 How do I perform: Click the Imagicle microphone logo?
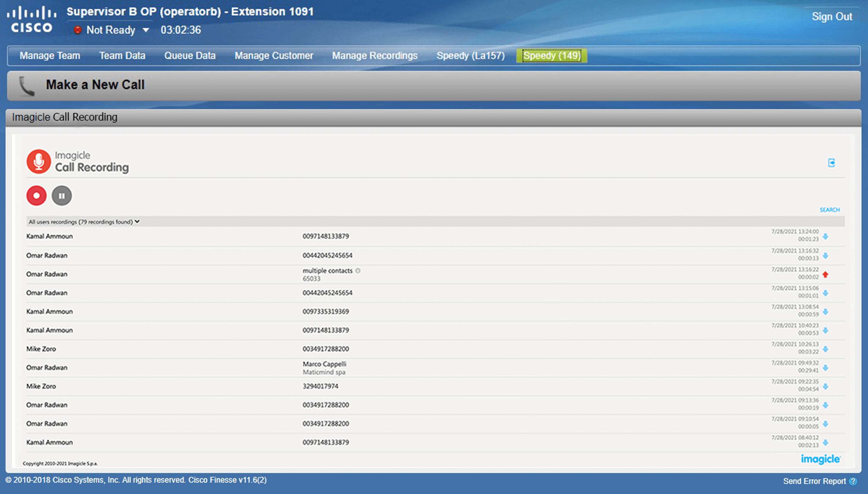pyautogui.click(x=39, y=161)
